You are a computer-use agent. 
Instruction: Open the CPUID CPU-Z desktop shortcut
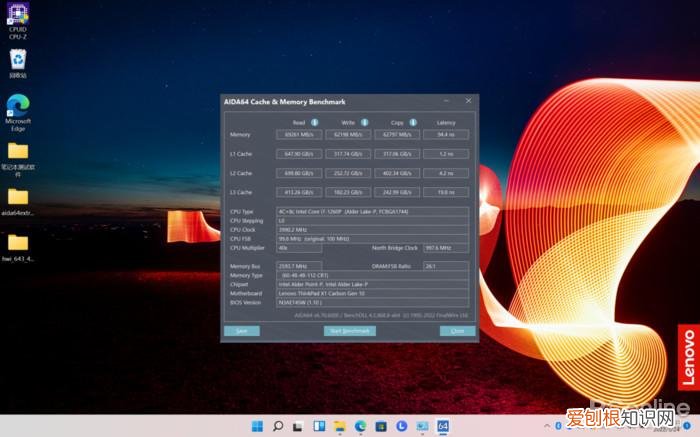pyautogui.click(x=18, y=21)
